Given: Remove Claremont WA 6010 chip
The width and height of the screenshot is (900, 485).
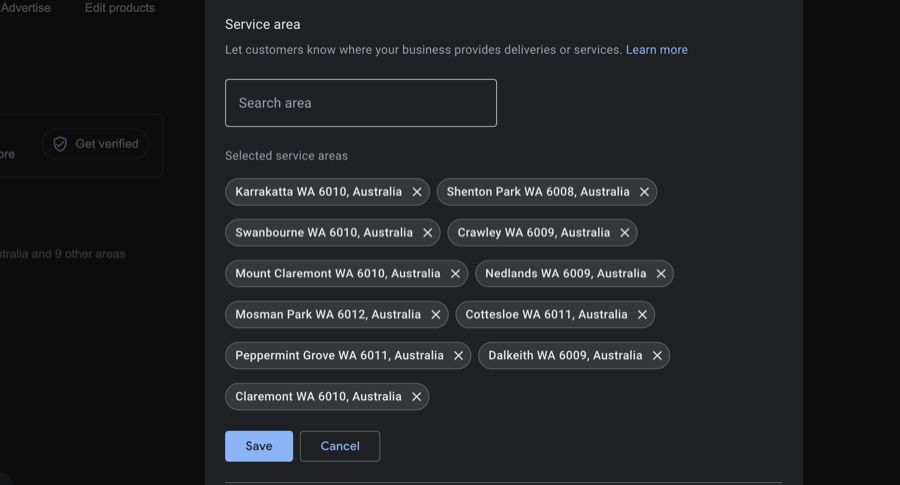Looking at the screenshot, I should (x=416, y=397).
